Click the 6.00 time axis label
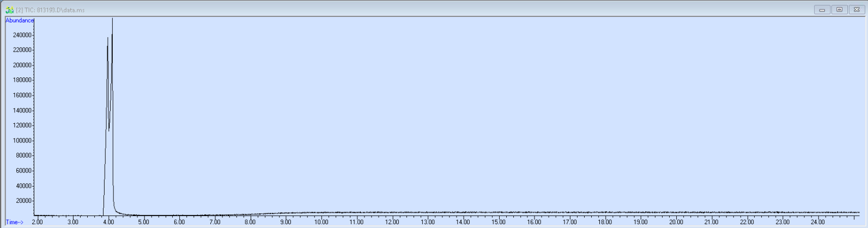Screen dimensions: 868x228 (x=179, y=222)
